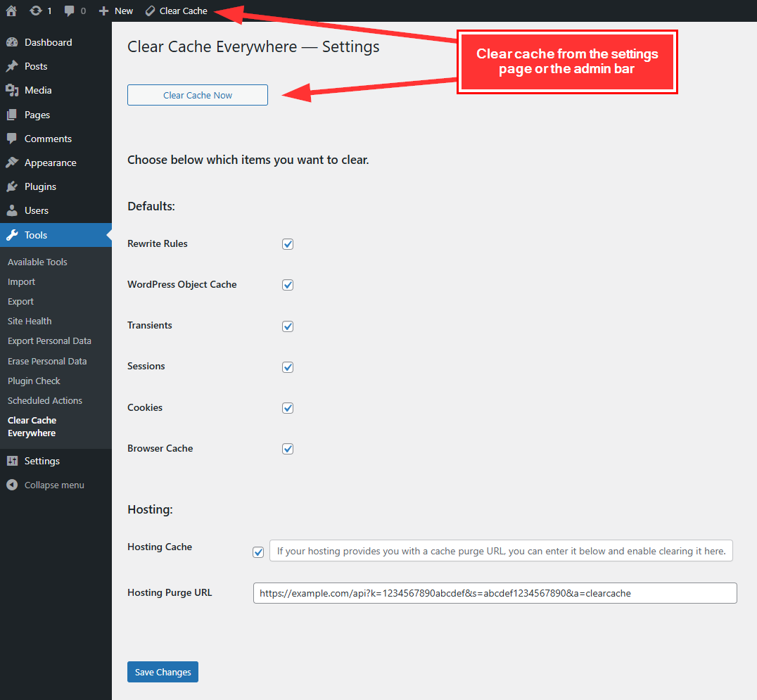This screenshot has width=757, height=700.
Task: Open Site Health submenu link
Action: (x=30, y=321)
